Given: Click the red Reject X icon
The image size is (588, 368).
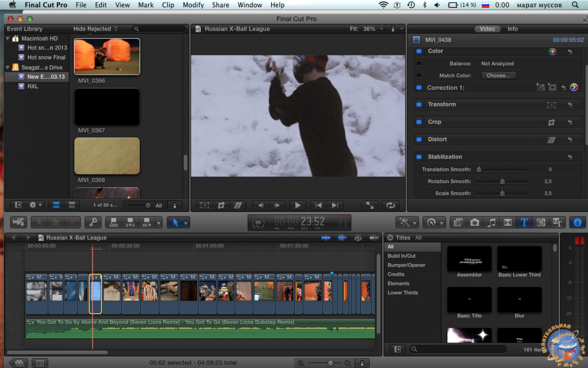Looking at the screenshot, I should pos(73,222).
